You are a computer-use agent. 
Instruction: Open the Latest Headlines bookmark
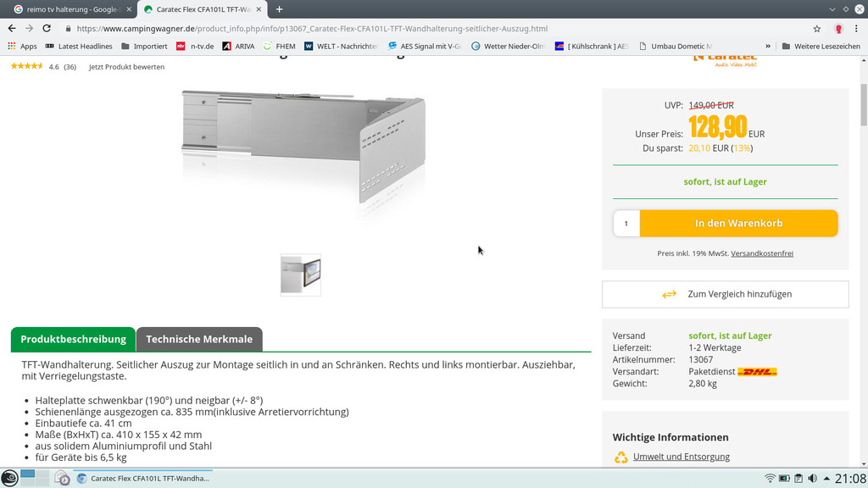(x=79, y=46)
